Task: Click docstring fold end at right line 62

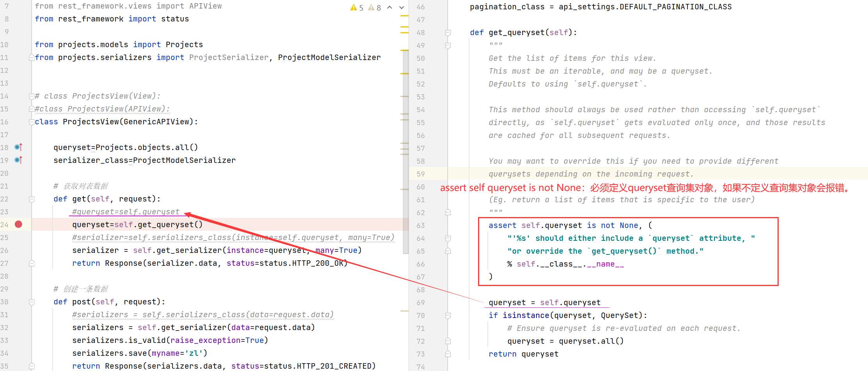Action: tap(448, 213)
